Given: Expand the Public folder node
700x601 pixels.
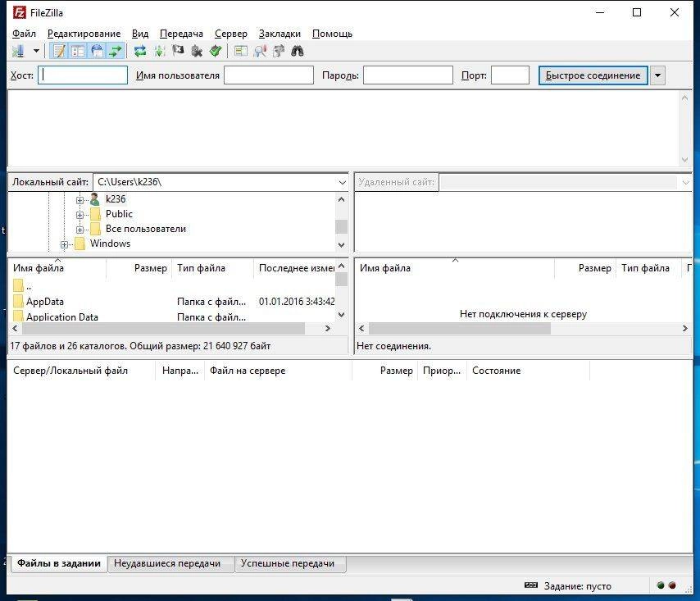Looking at the screenshot, I should 80,215.
